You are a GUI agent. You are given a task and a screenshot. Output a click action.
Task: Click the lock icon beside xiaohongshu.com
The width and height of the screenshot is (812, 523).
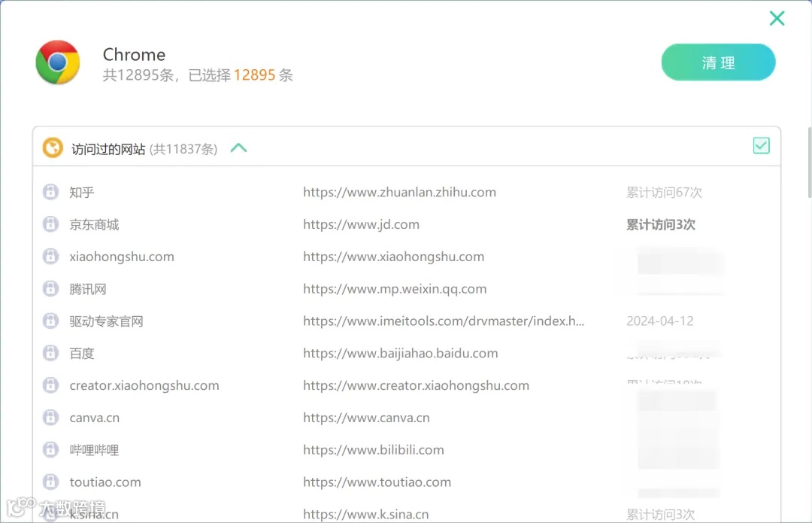[x=50, y=256]
